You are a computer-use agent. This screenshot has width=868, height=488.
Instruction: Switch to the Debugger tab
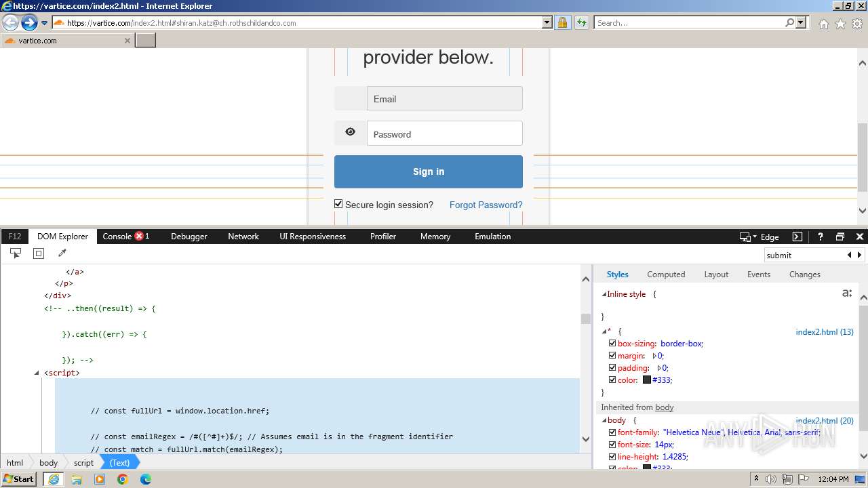pos(189,237)
